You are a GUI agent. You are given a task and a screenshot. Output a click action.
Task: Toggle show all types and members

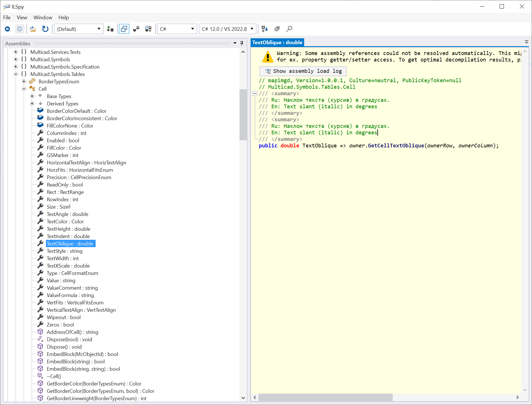[x=148, y=29]
